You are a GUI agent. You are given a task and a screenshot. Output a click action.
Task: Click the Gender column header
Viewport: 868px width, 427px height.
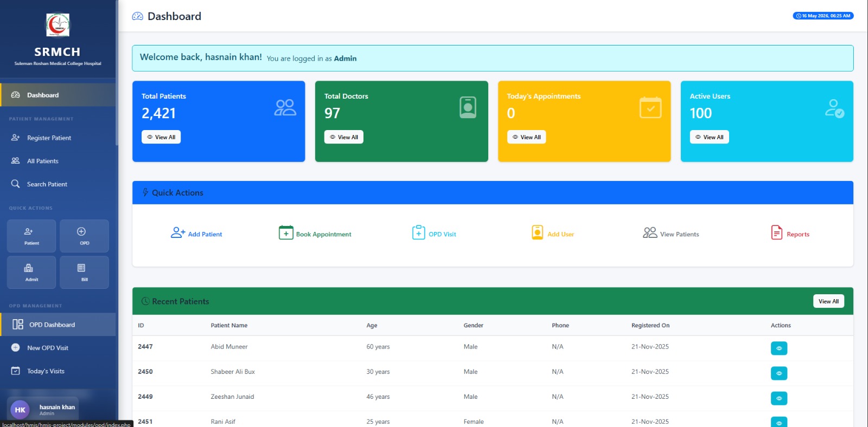(473, 326)
